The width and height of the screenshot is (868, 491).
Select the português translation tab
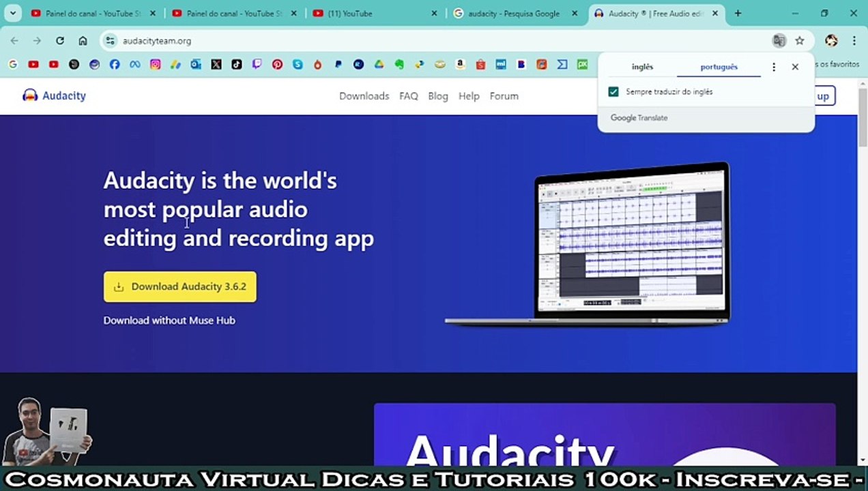[x=719, y=67]
